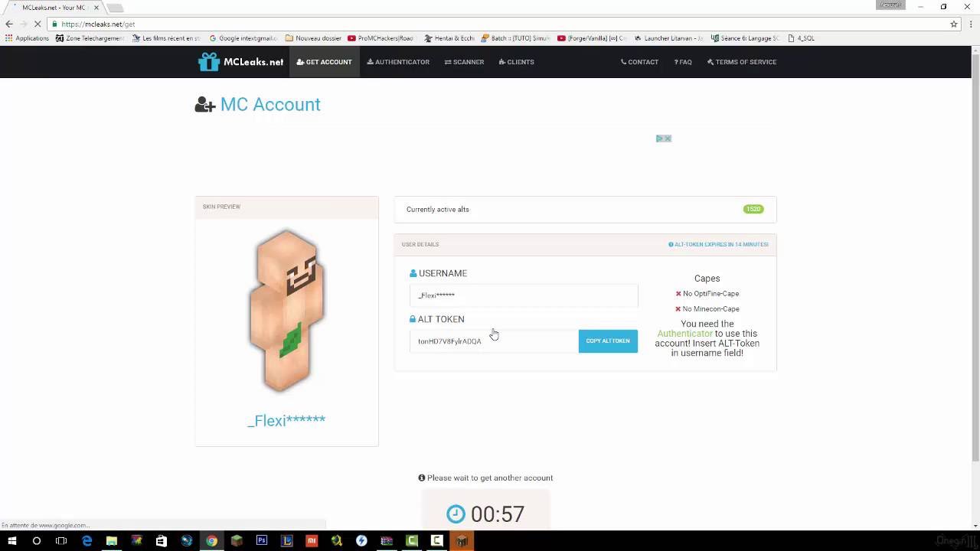Open WinRAR from taskbar
The height and width of the screenshot is (551, 980).
(387, 541)
